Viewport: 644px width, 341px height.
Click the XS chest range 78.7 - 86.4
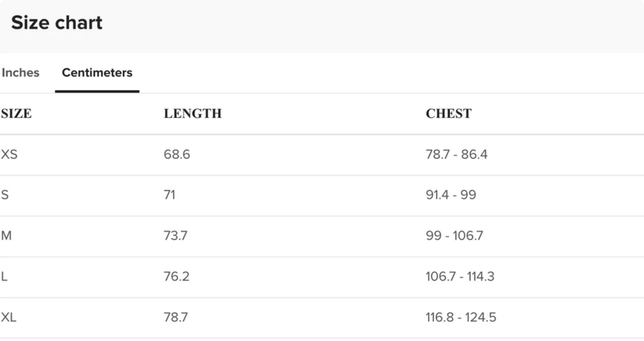click(x=456, y=154)
